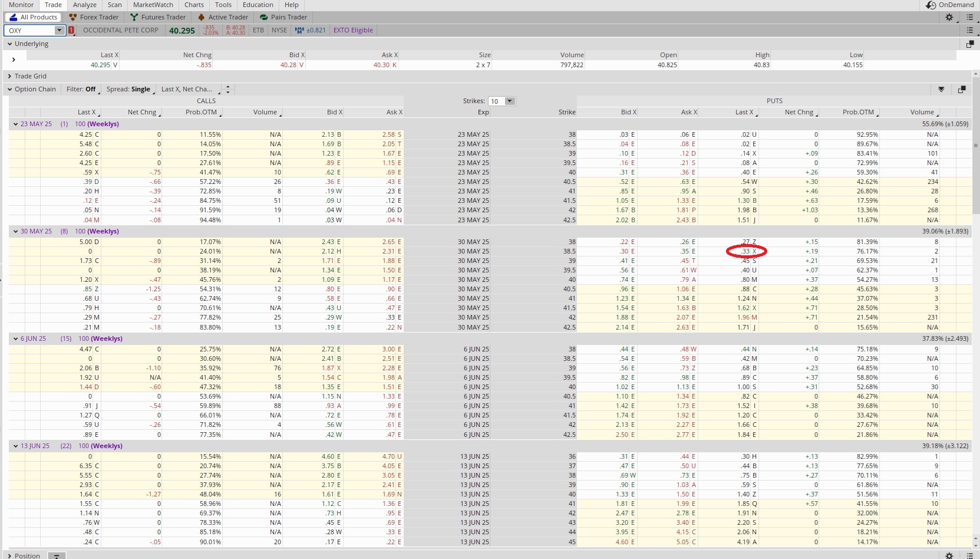Open the Education tab

pyautogui.click(x=258, y=5)
